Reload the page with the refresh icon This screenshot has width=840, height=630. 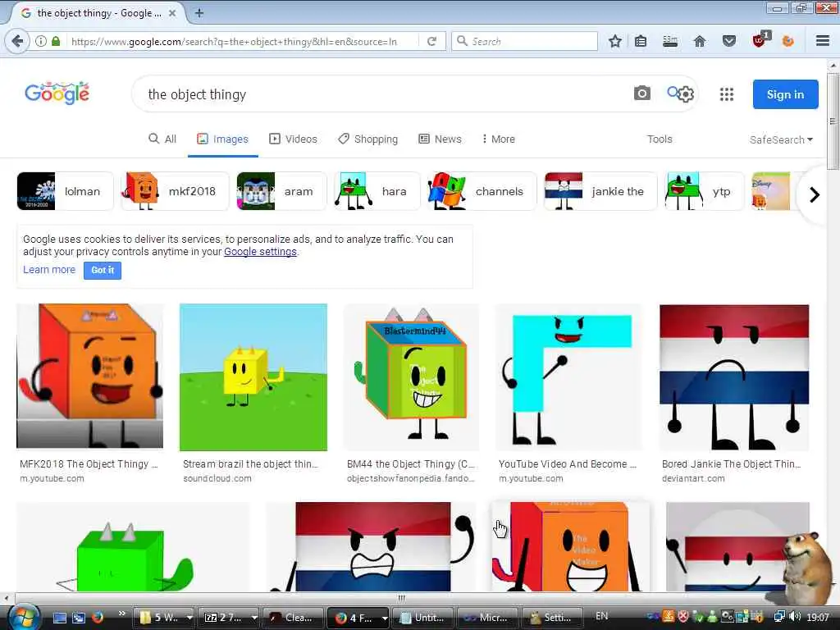coord(431,41)
